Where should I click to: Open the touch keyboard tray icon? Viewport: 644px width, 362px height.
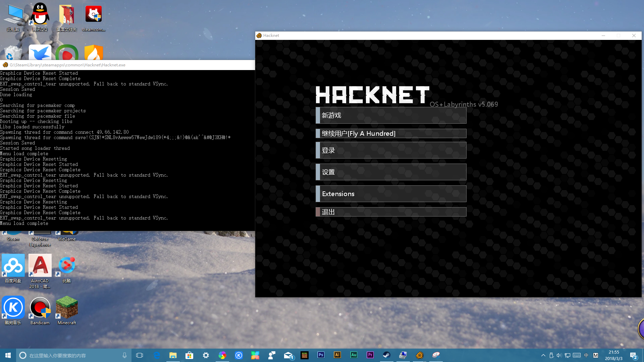coord(577,355)
